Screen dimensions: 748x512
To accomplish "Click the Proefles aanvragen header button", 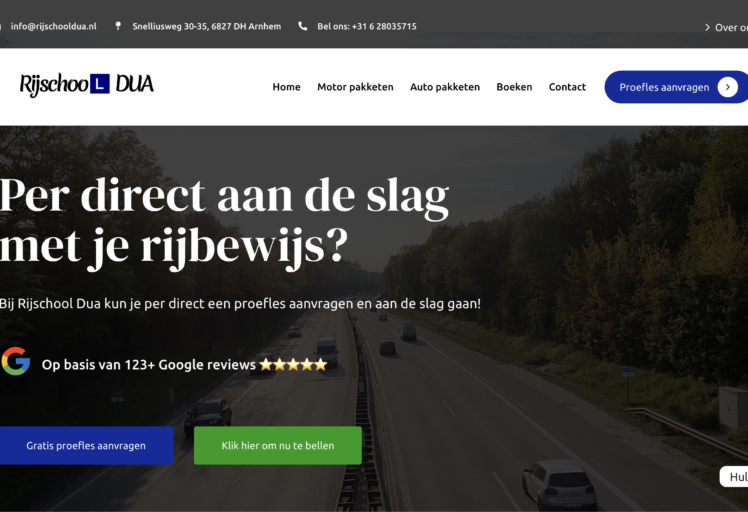I will 676,87.
